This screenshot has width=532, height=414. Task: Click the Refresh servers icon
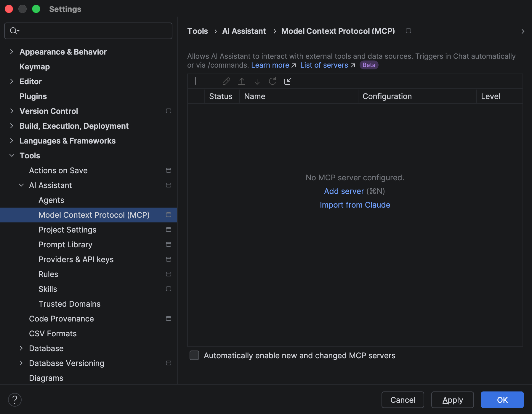(273, 81)
